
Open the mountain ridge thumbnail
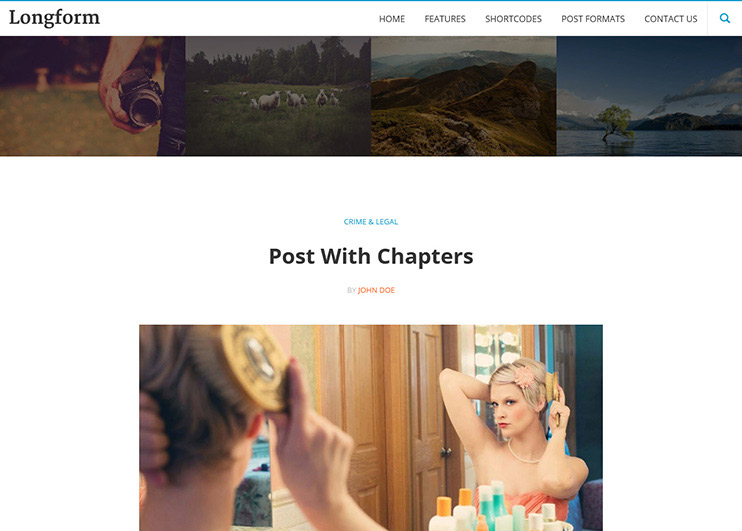464,96
